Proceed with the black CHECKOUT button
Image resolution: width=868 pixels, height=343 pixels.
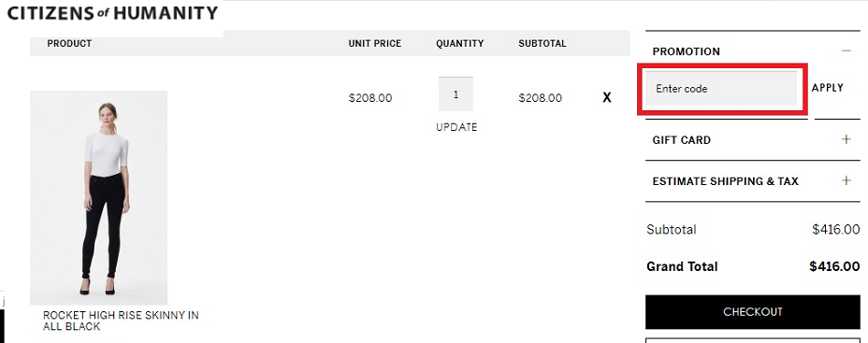tap(752, 312)
